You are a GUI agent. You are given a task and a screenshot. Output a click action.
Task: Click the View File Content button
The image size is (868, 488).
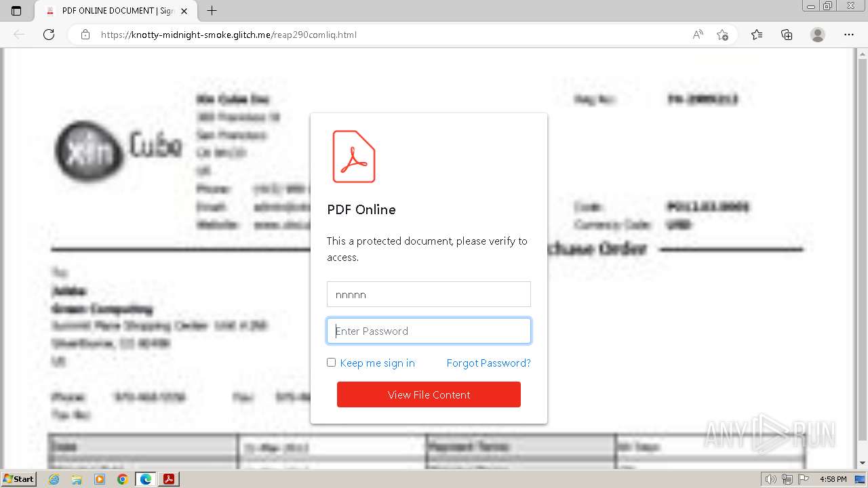(x=429, y=394)
